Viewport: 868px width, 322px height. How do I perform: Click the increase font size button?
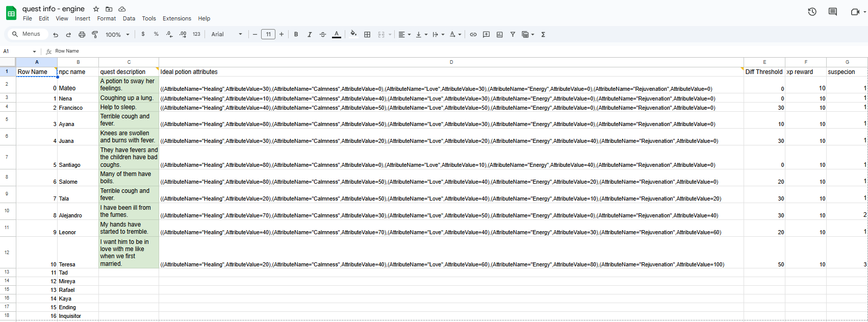tap(282, 34)
